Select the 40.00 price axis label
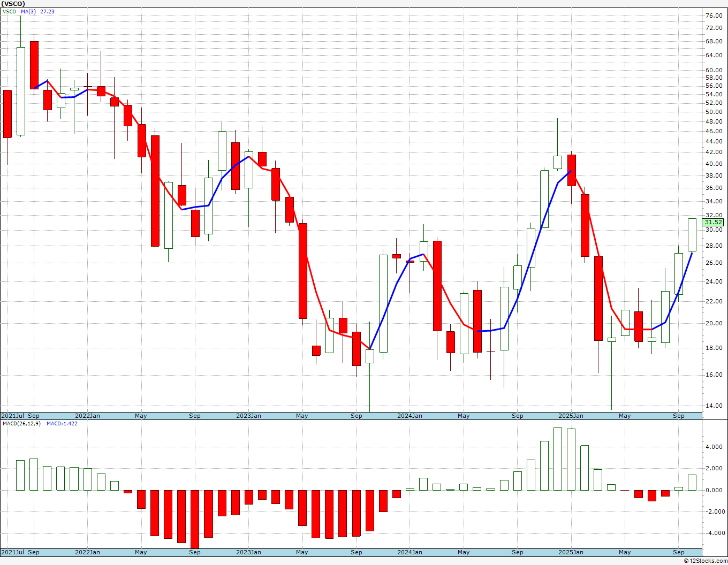The image size is (728, 565). pyautogui.click(x=714, y=164)
